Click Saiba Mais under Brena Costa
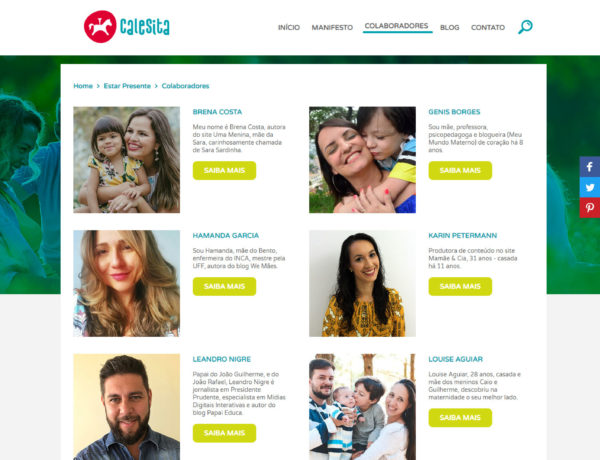The width and height of the screenshot is (600, 460). 224,171
